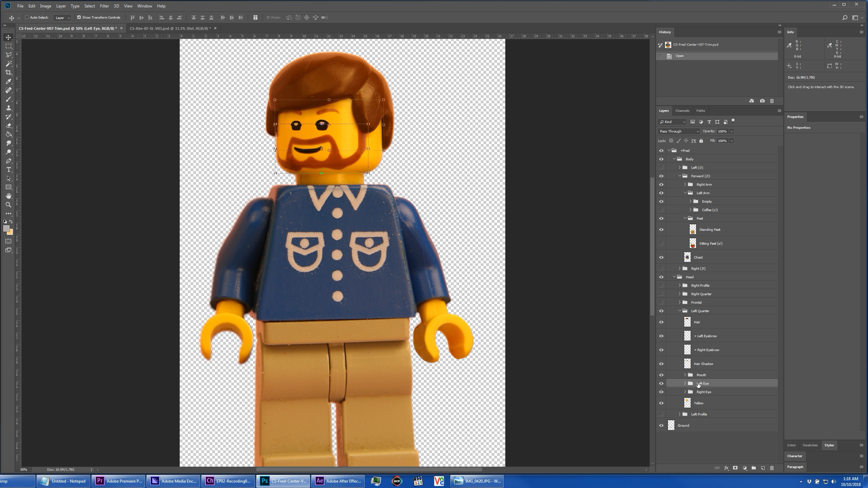
Task: Select the Paint Bucket tool
Action: click(x=8, y=134)
